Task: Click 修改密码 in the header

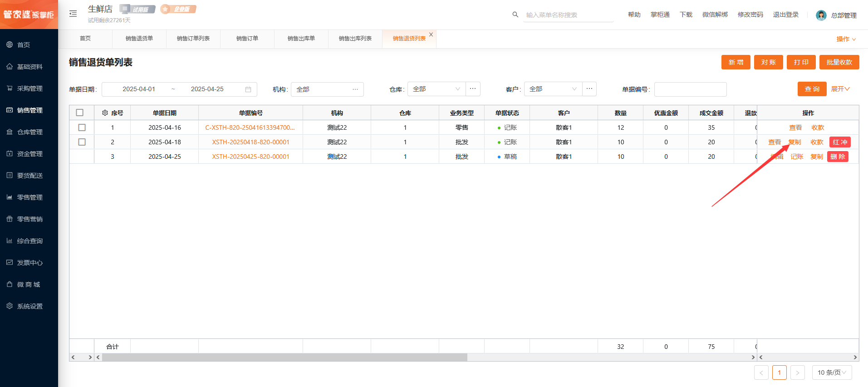Action: [750, 15]
